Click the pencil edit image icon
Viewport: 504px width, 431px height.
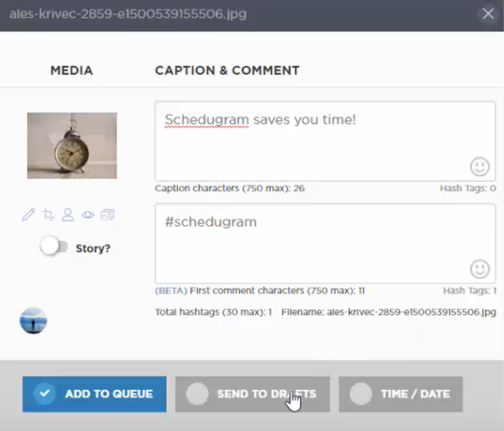(28, 215)
